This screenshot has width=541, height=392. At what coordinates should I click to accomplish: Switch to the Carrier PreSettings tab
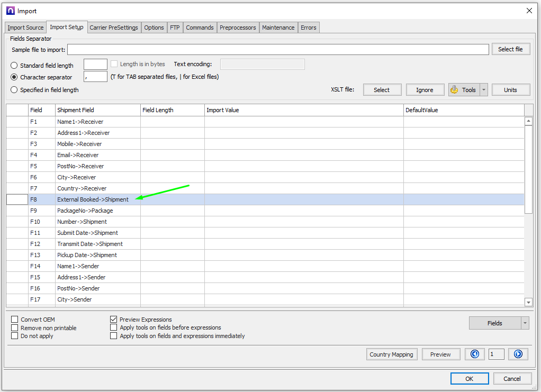[x=114, y=28]
